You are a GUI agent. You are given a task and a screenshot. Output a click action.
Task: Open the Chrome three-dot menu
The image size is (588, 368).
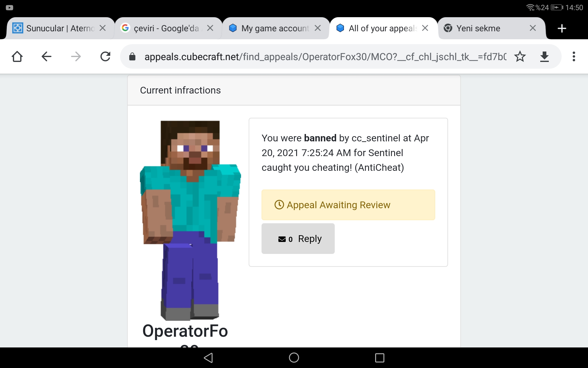tap(574, 56)
